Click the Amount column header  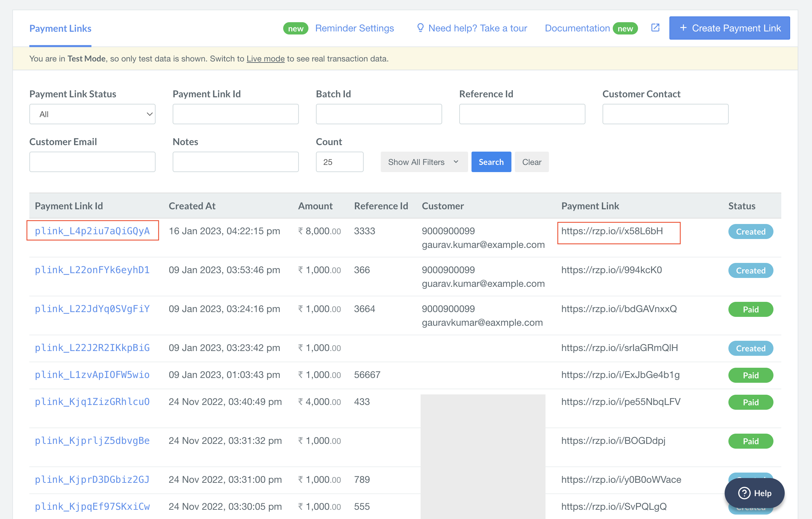315,206
